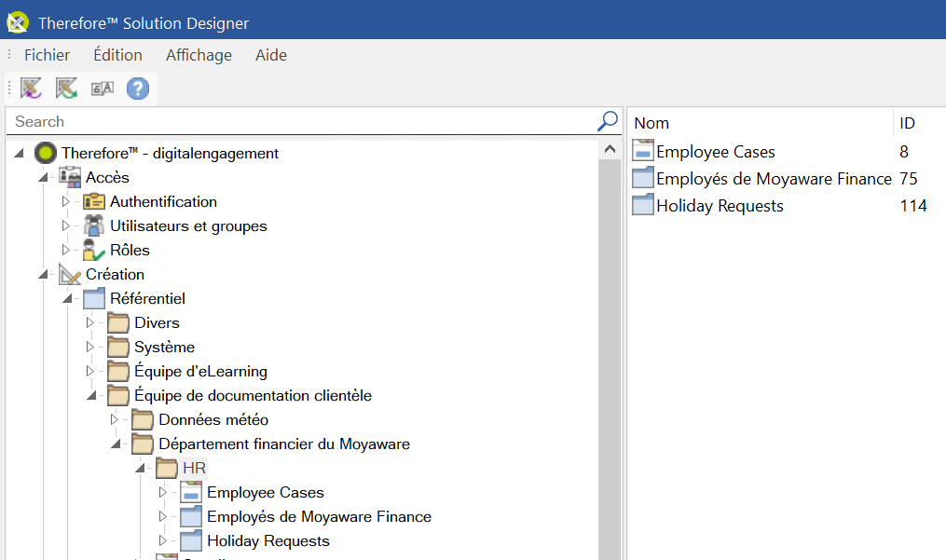946x560 pixels.
Task: Expand the Divers folder node
Action: coord(90,322)
